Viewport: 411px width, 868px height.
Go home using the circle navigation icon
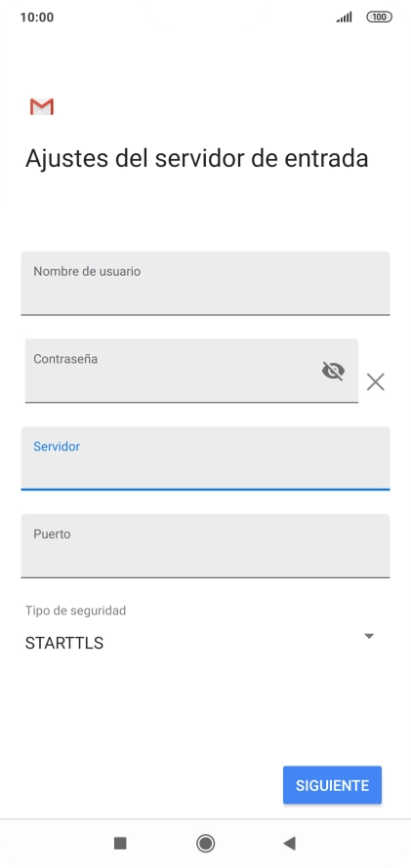click(x=205, y=843)
